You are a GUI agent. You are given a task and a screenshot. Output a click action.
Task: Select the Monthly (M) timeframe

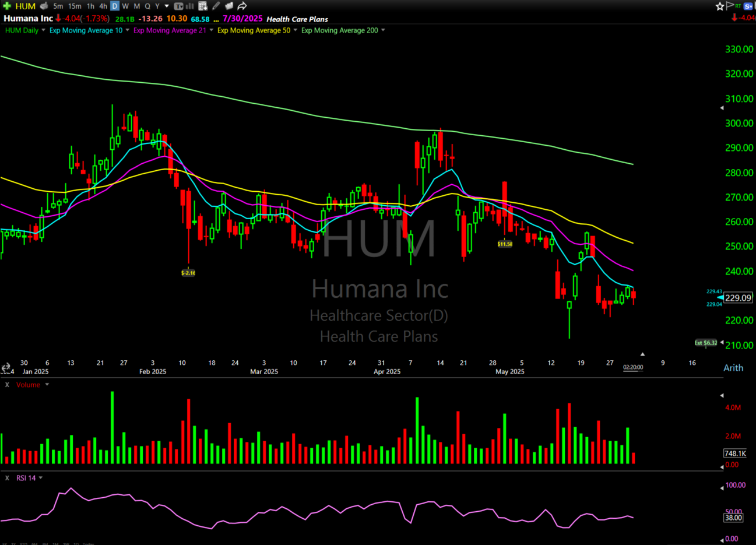click(x=137, y=6)
